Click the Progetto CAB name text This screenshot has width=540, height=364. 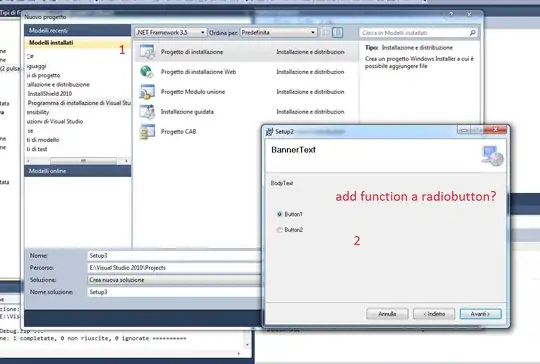pos(178,132)
